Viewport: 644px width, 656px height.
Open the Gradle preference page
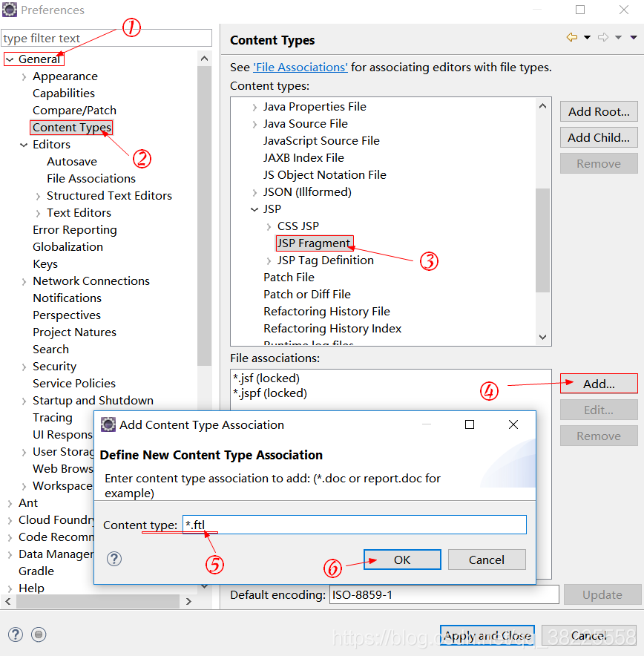(x=36, y=571)
